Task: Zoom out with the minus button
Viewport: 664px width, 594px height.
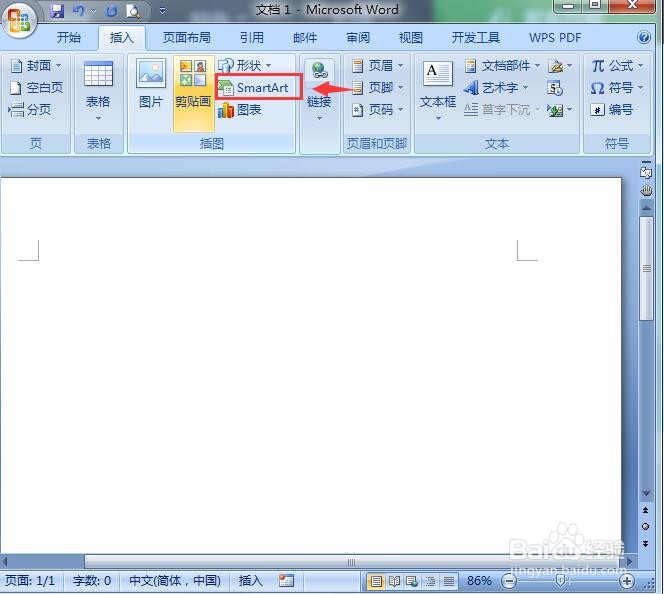Action: point(509,581)
